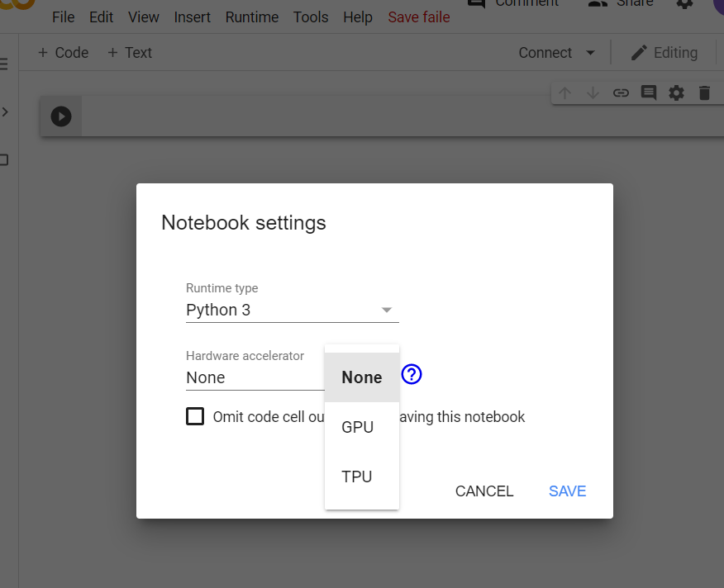The width and height of the screenshot is (724, 588).
Task: Click inside the empty code cell editor
Action: [402, 116]
